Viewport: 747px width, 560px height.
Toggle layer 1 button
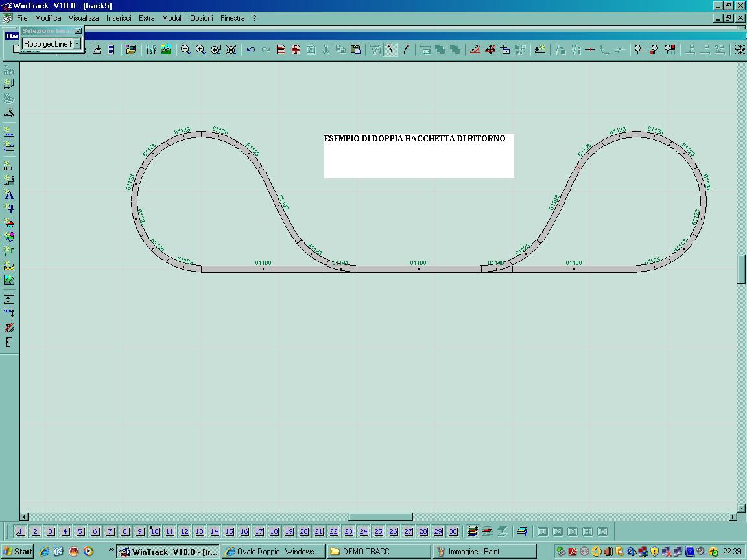coord(20,531)
